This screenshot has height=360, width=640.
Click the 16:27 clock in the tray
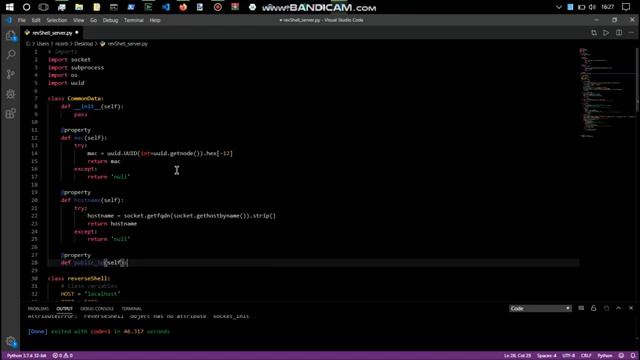pos(608,7)
